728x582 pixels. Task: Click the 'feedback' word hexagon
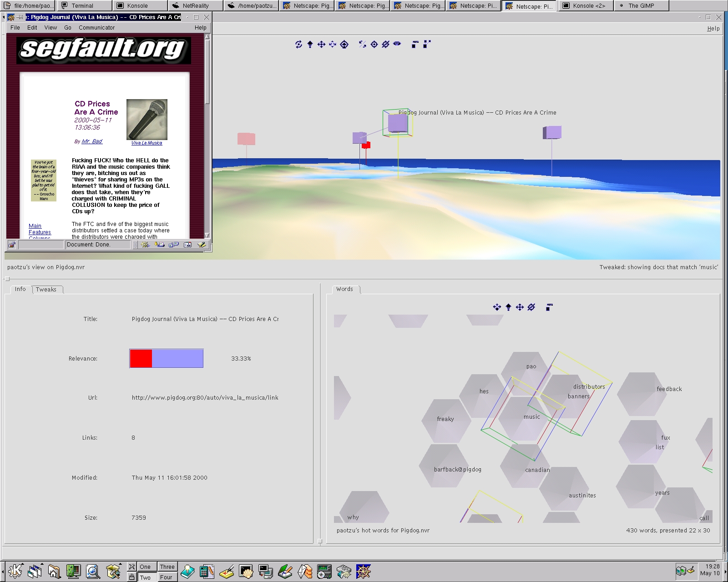[x=642, y=394]
